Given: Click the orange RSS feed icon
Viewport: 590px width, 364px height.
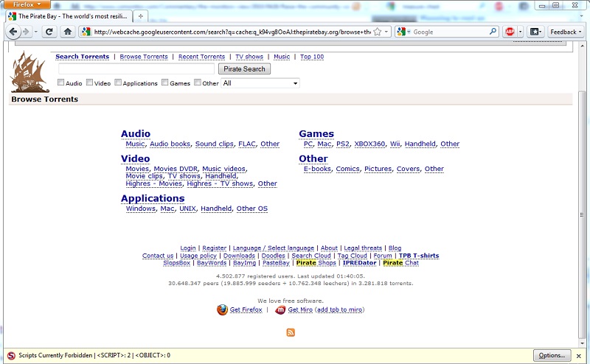Looking at the screenshot, I should [x=291, y=333].
